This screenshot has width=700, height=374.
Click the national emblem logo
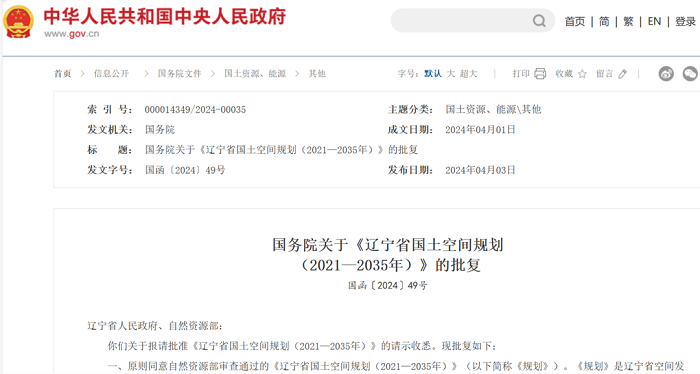coord(18,21)
